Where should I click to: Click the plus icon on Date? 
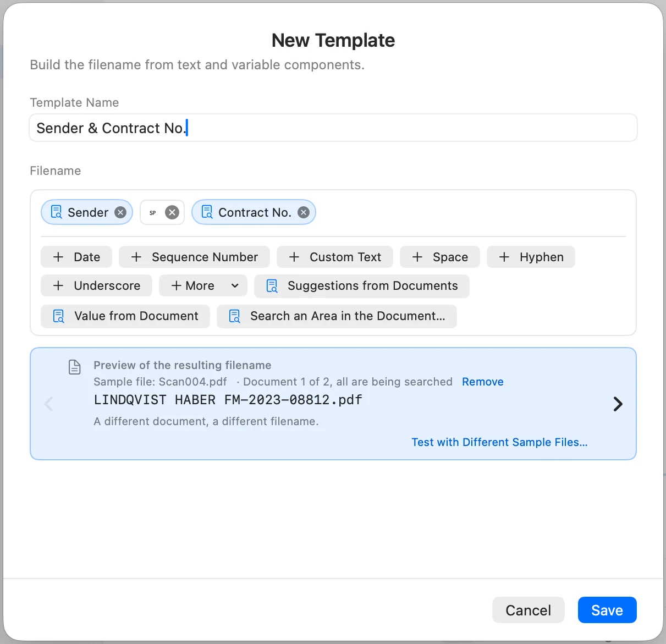pos(58,257)
